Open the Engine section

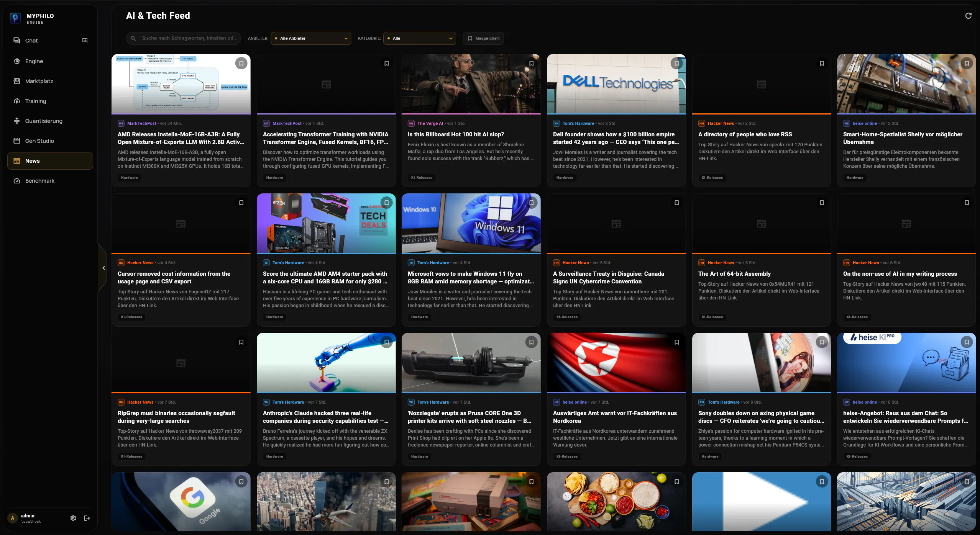[50, 61]
